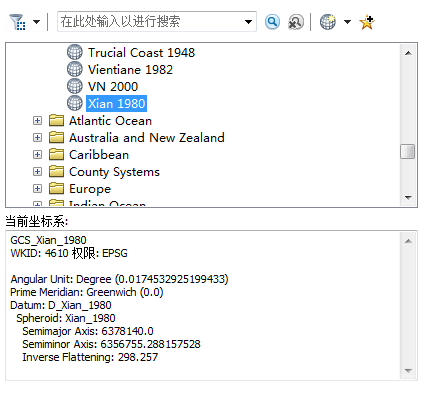Click the County Systems folder icon

click(56, 172)
